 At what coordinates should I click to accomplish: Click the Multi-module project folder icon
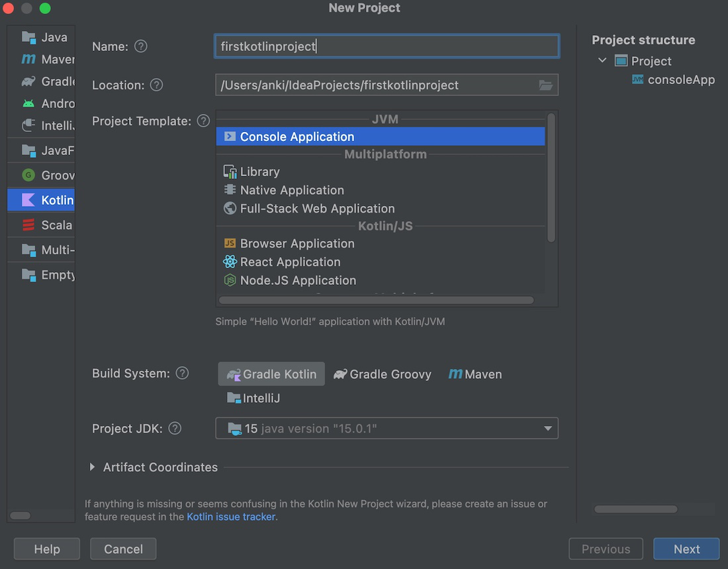(x=28, y=250)
